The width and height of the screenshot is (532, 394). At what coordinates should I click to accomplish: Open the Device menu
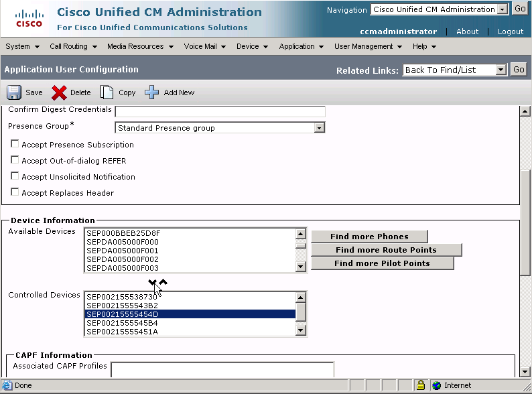click(252, 46)
